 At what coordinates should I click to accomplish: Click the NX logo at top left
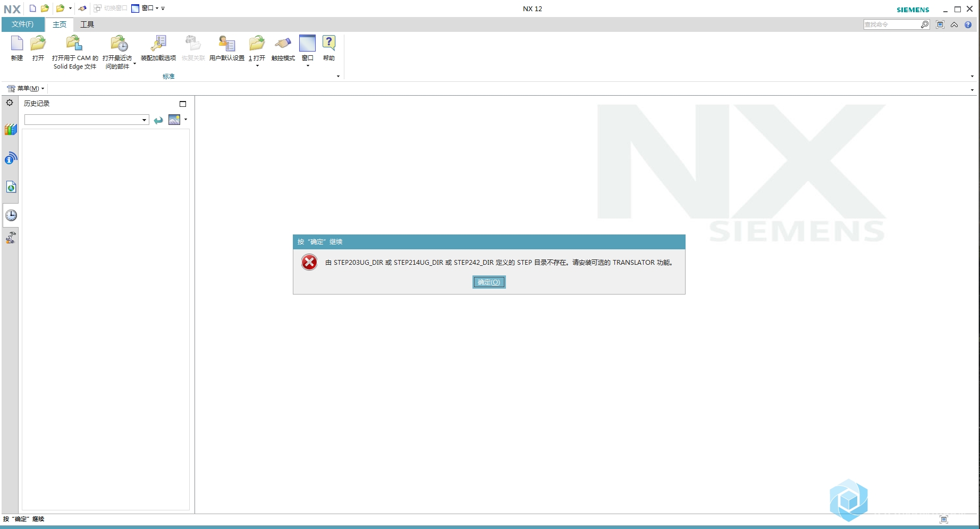click(x=12, y=9)
